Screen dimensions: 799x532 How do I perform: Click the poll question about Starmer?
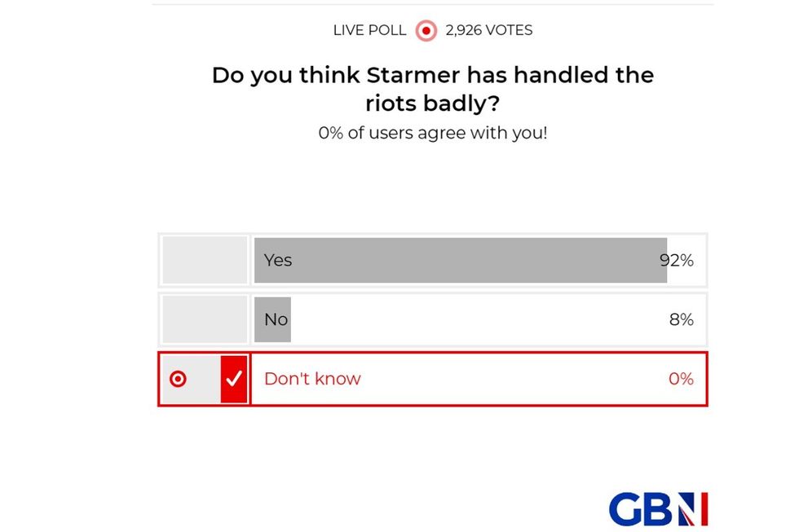tap(432, 88)
